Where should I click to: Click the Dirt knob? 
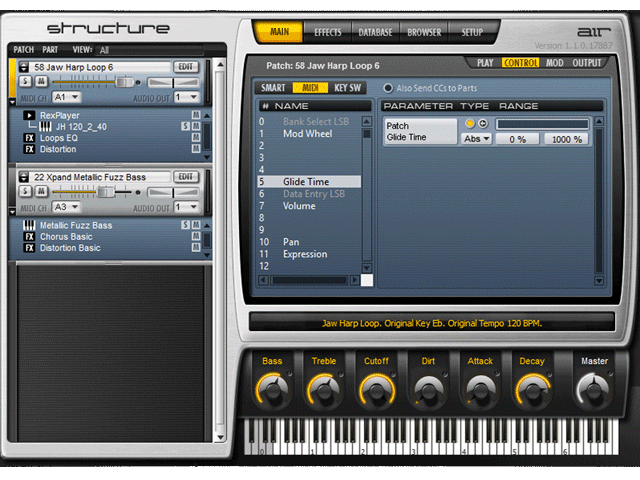point(428,391)
